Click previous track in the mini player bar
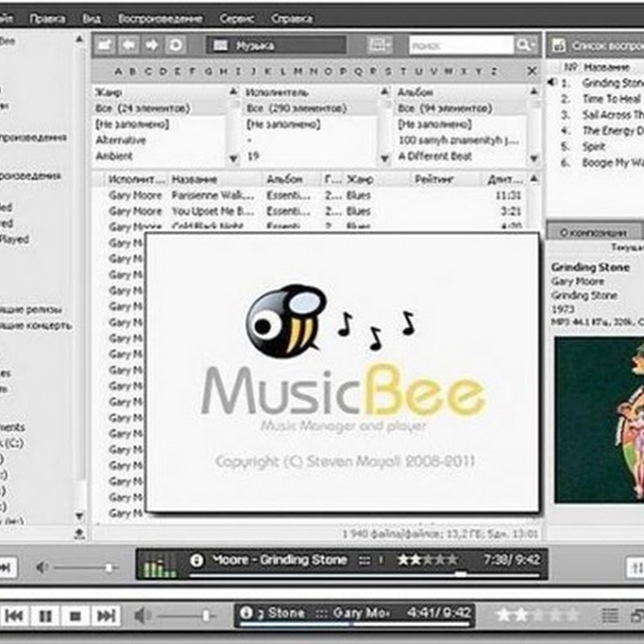The image size is (644, 644). (x=14, y=616)
